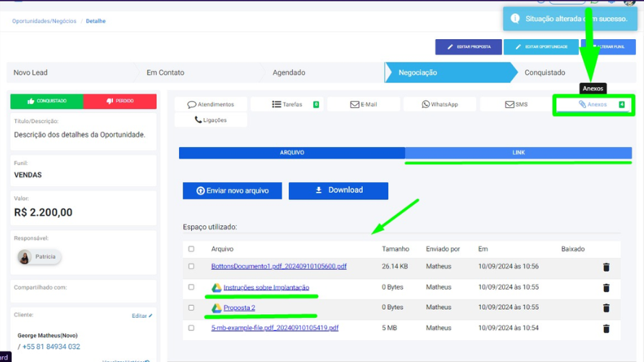
Task: Click trash icon for Instruções sobre Implantação
Action: click(x=606, y=287)
